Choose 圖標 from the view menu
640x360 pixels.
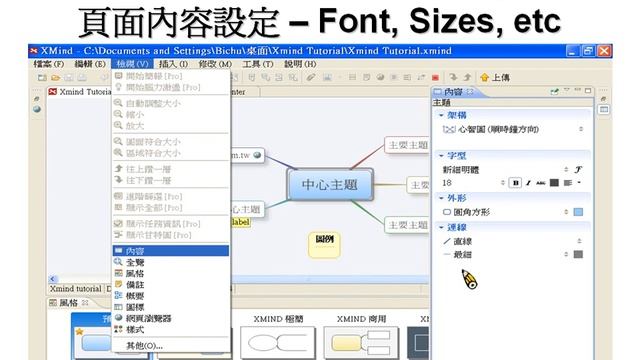point(171,307)
